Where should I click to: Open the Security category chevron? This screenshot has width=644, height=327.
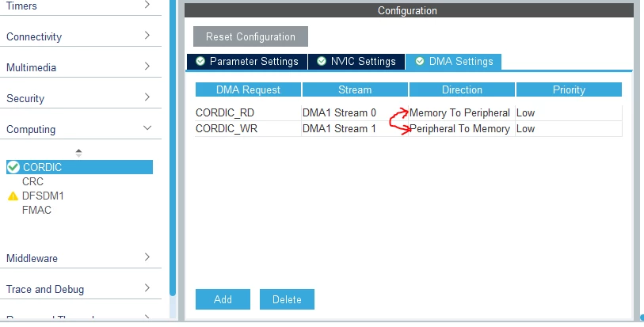pyautogui.click(x=147, y=97)
